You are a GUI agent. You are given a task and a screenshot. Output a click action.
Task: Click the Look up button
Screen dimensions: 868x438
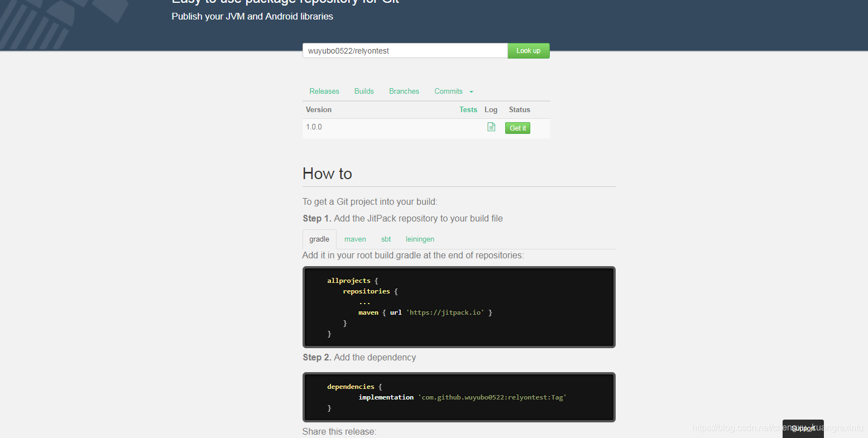[529, 51]
